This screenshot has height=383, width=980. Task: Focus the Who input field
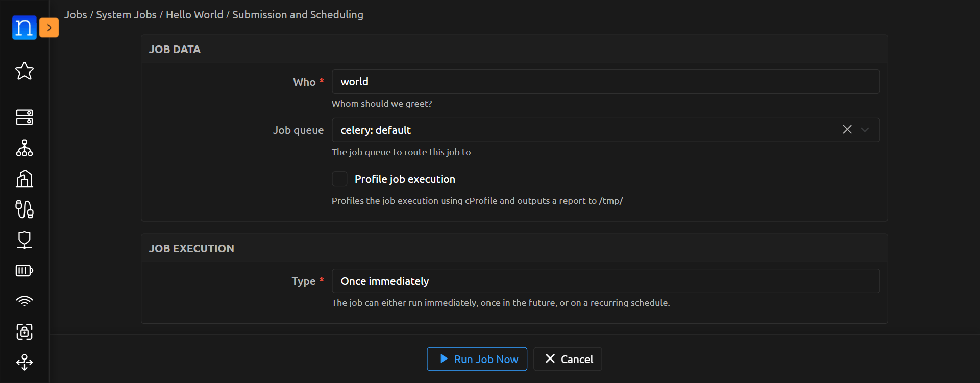click(605, 82)
